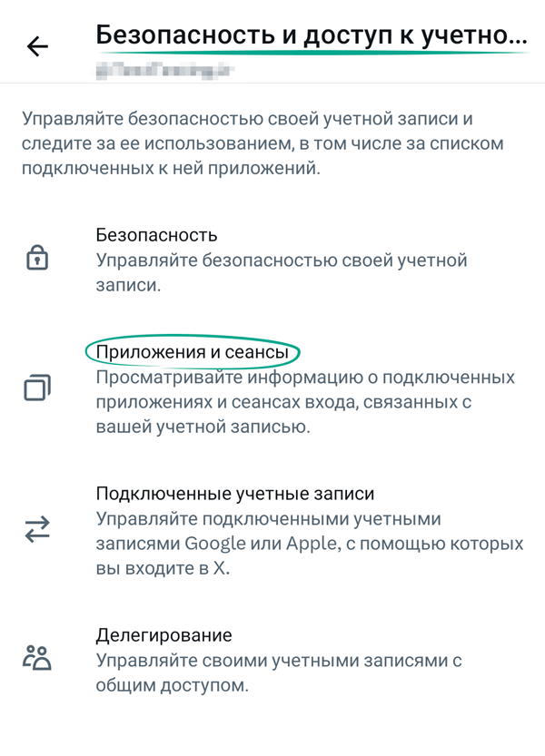
Task: Open Приложения и сеансы
Action: tap(192, 351)
